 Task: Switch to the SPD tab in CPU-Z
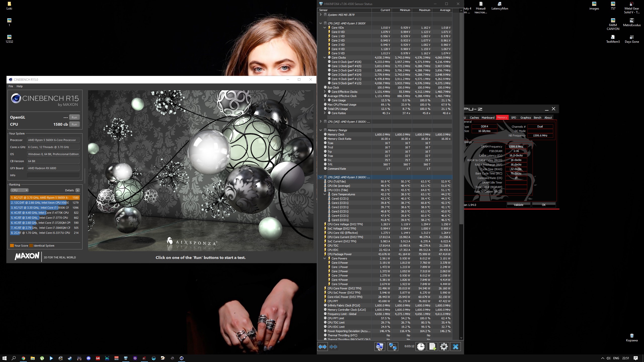tap(513, 117)
